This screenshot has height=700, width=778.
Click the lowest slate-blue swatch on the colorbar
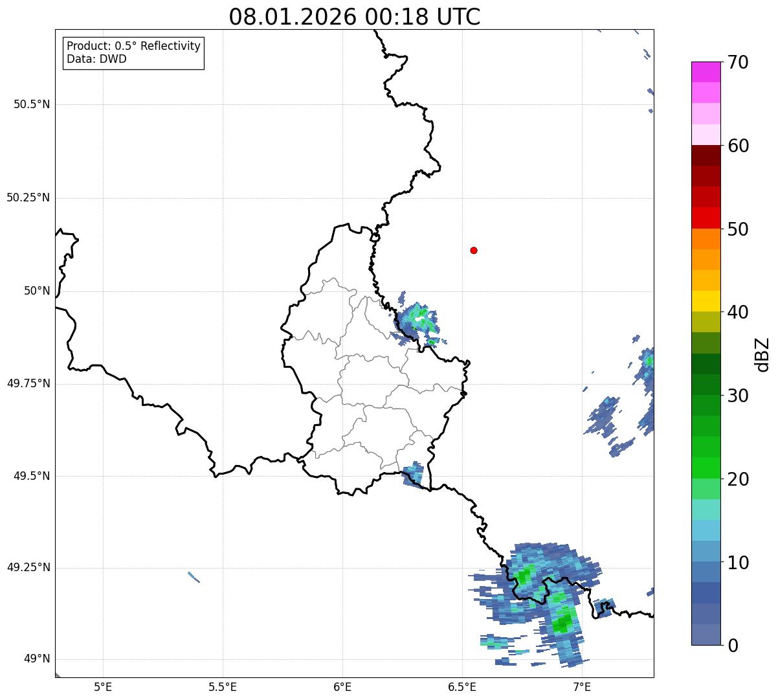coord(706,635)
